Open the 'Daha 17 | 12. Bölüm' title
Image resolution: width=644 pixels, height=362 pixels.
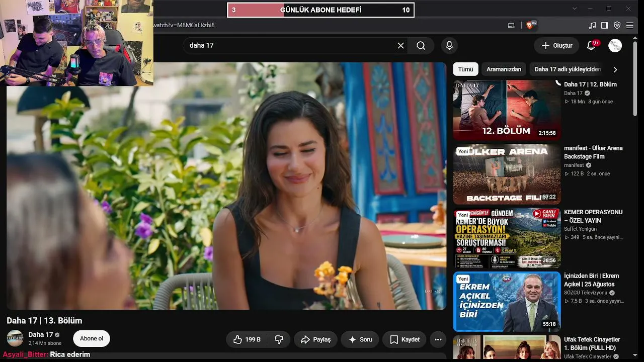pos(590,84)
